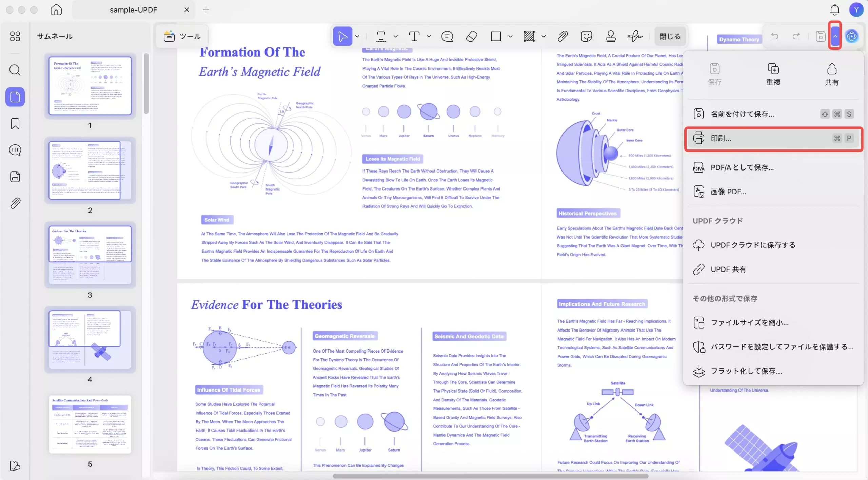Select the sticker tool icon
Screen dimensions: 868x480
(586, 36)
